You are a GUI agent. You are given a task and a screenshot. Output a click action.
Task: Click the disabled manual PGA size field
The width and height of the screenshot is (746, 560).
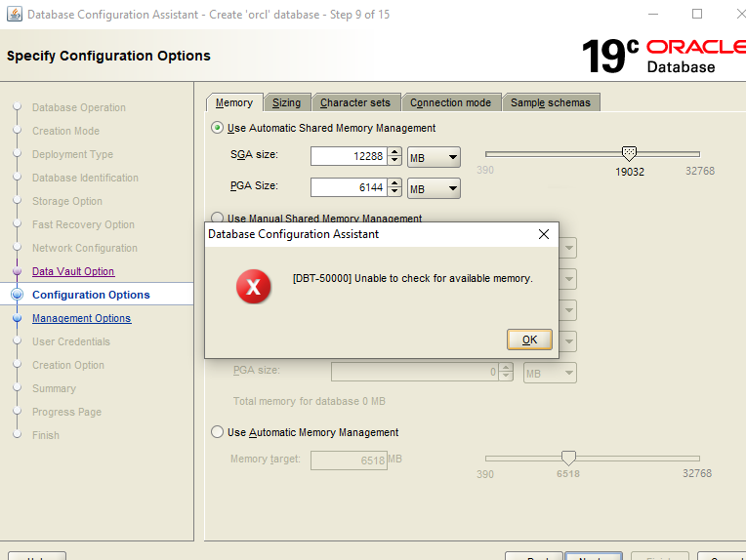click(415, 372)
